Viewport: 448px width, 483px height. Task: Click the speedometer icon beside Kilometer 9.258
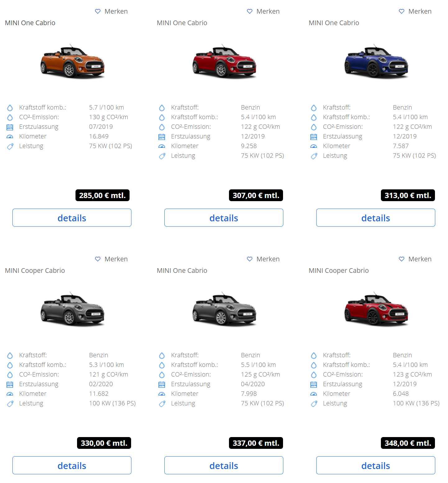tap(162, 146)
